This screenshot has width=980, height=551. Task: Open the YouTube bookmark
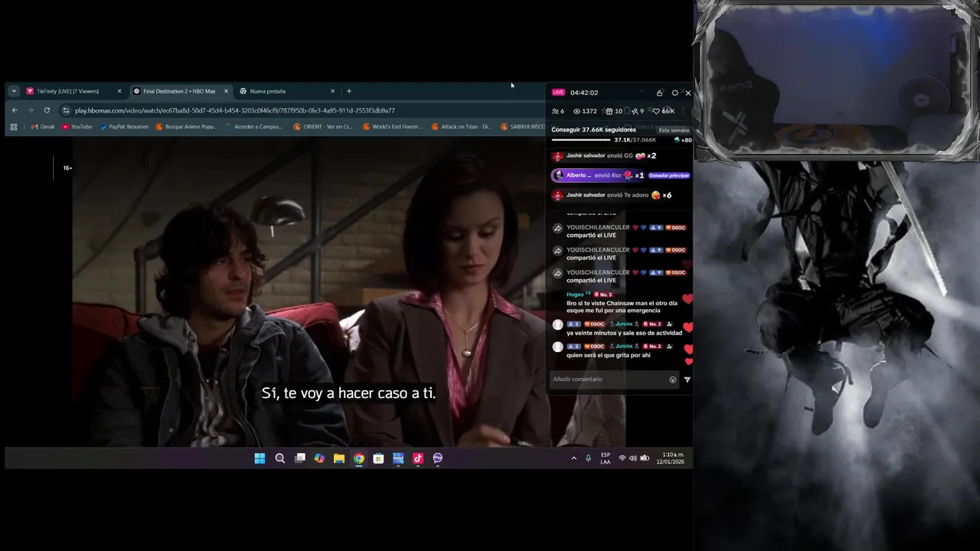(77, 127)
